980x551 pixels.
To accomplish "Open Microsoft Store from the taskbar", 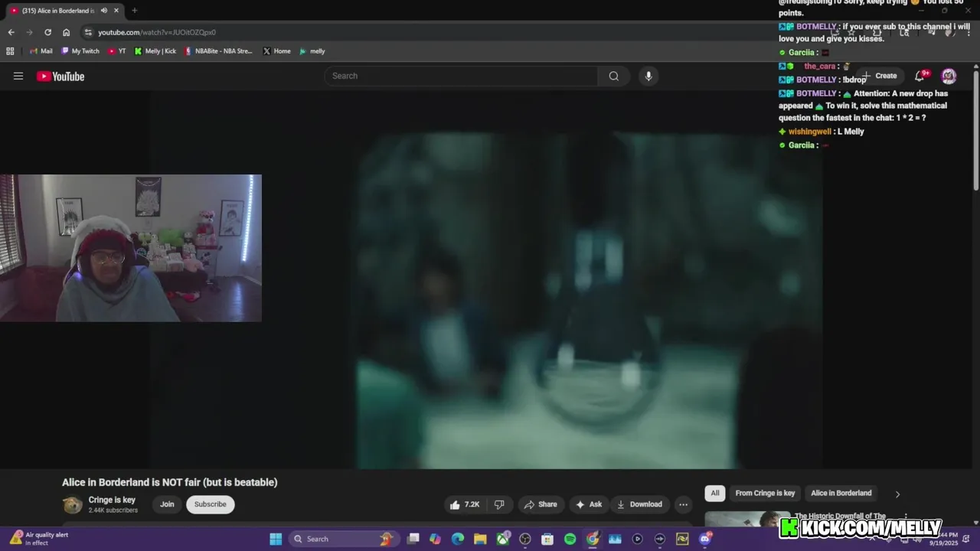I will click(x=547, y=539).
